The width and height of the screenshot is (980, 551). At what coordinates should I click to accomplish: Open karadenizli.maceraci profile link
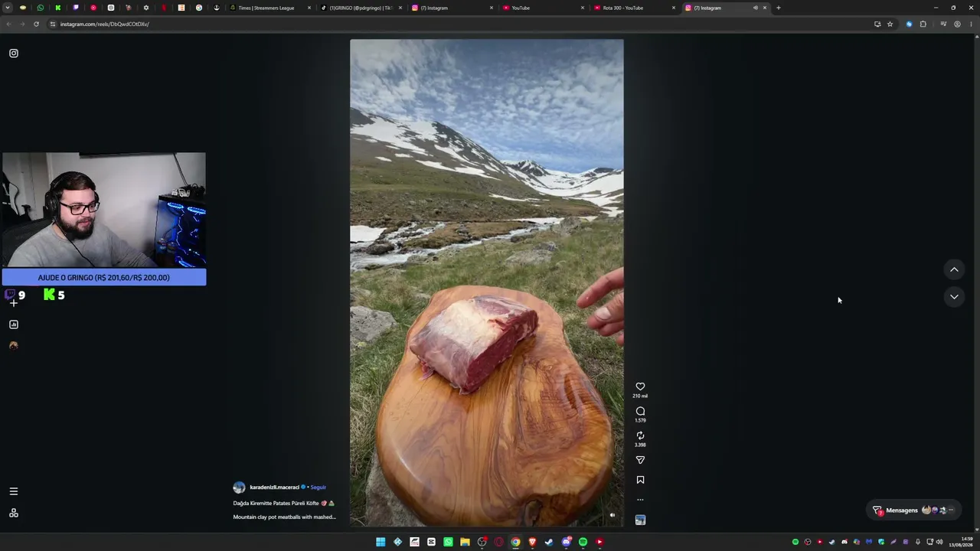click(x=274, y=487)
